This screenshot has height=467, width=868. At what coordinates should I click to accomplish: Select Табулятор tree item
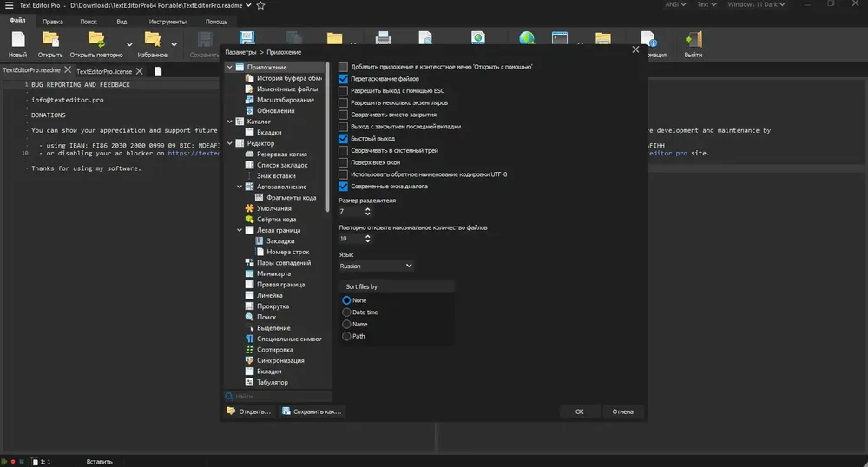[266, 382]
